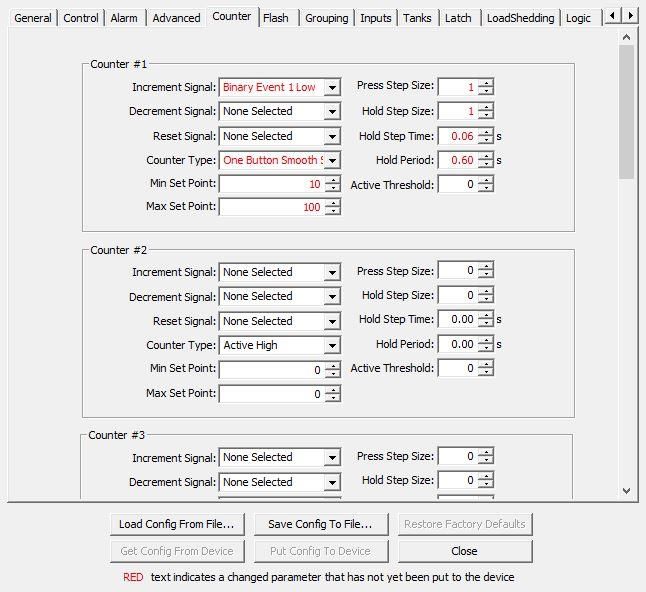Increase Counter #2 Press Step Size
646x592 pixels.
point(486,266)
